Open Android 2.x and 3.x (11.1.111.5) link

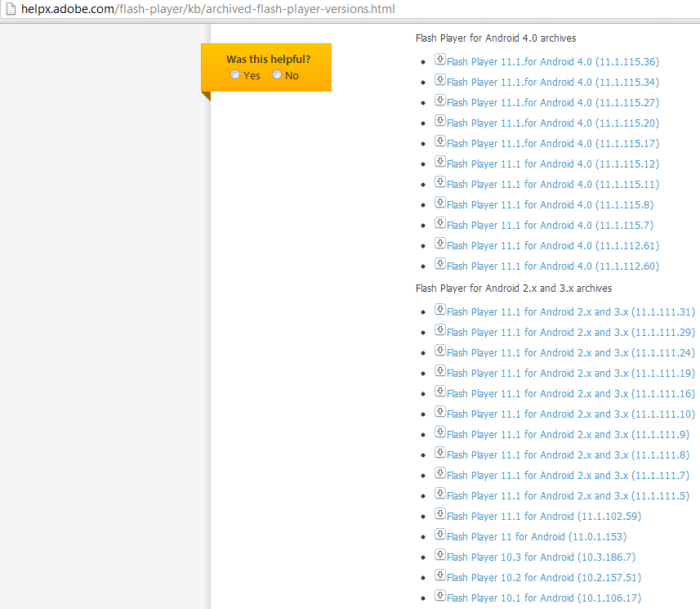pyautogui.click(x=568, y=496)
